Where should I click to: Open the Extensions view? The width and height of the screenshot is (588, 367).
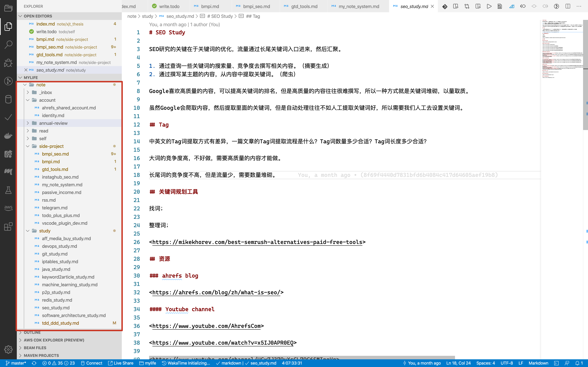coord(8,226)
